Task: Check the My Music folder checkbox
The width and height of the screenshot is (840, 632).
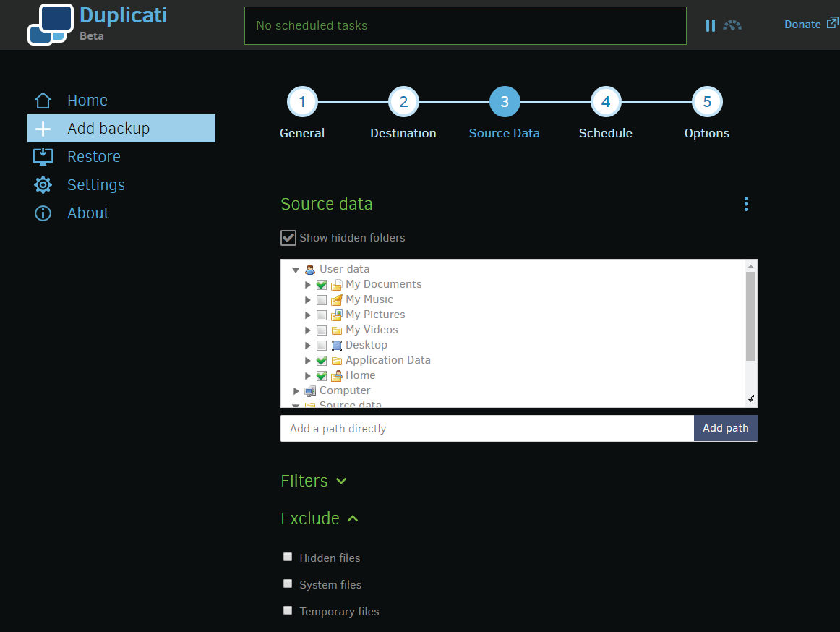Action: point(322,299)
